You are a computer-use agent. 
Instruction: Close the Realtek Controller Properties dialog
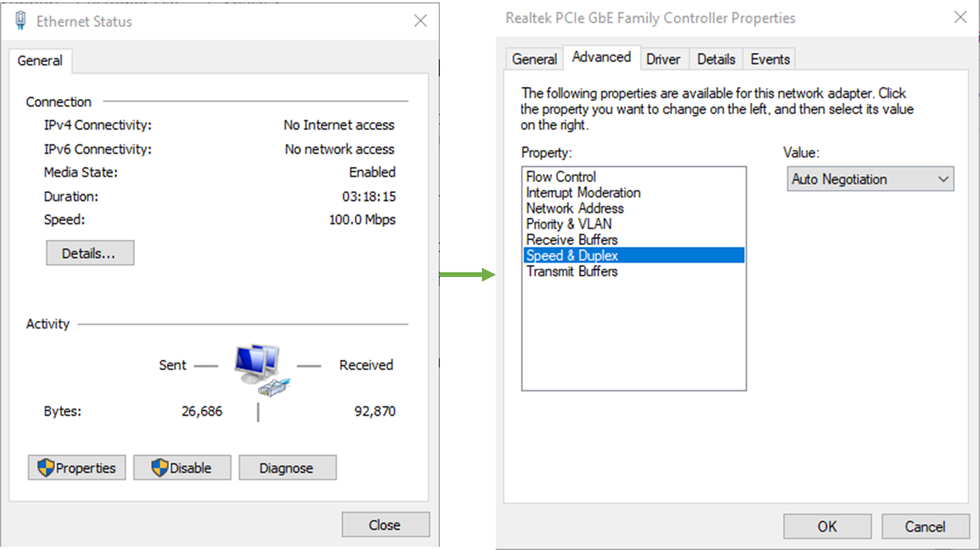click(960, 17)
